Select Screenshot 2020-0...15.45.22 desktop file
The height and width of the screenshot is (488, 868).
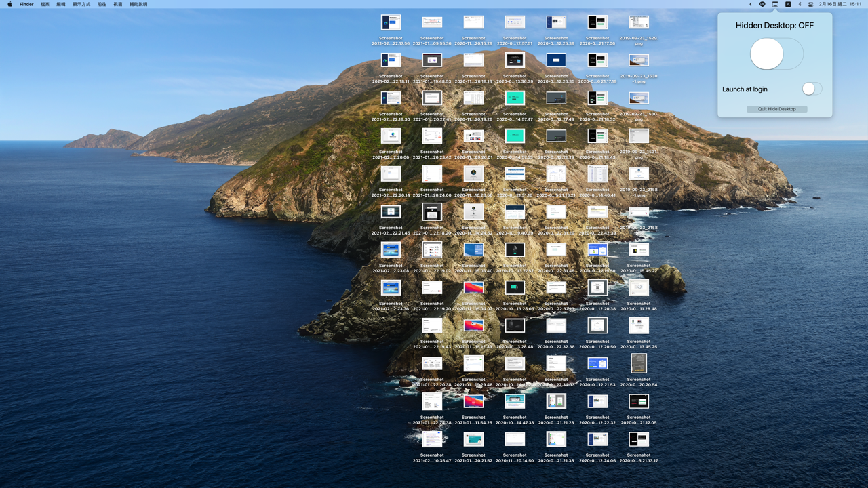639,258
